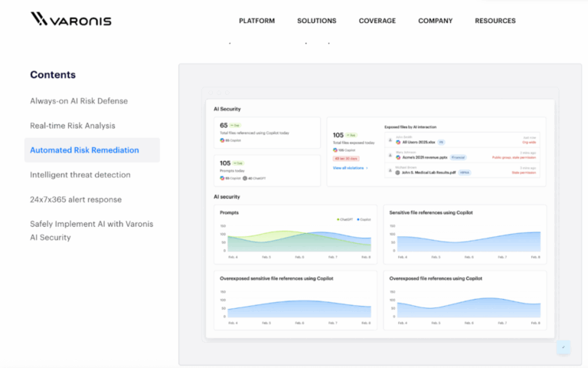Click View all violations link
The height and width of the screenshot is (368, 588).
pos(348,168)
